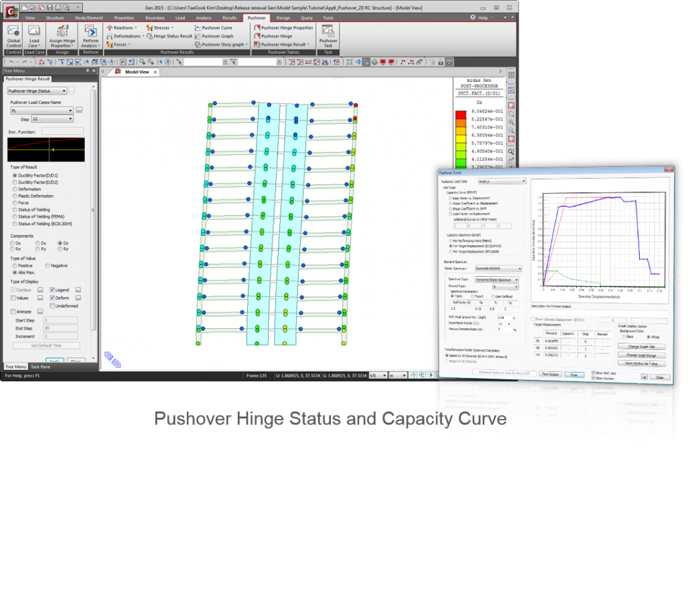690x616 pixels.
Task: Open Stresses results in the ribbon
Action: pos(160,27)
